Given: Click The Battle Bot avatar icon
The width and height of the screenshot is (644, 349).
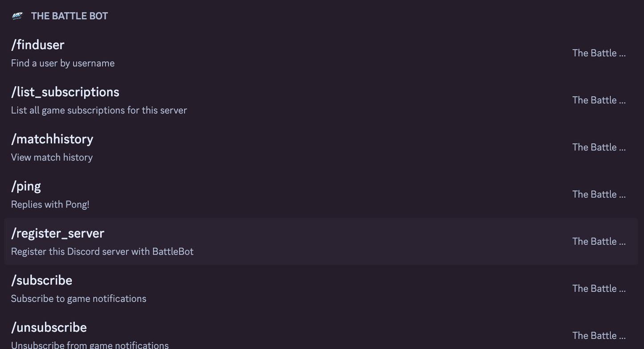Looking at the screenshot, I should [17, 16].
